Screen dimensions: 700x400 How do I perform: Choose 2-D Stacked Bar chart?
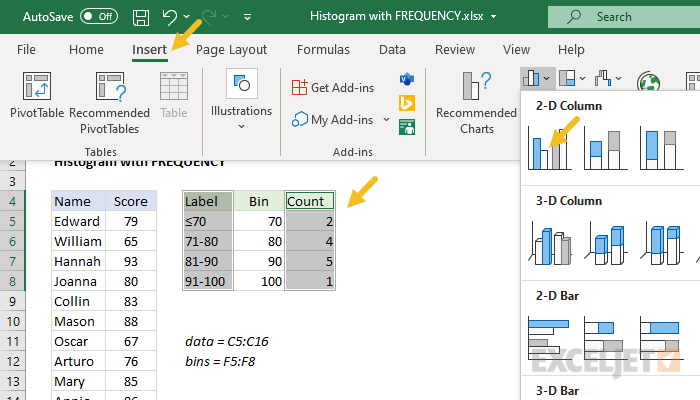[606, 338]
